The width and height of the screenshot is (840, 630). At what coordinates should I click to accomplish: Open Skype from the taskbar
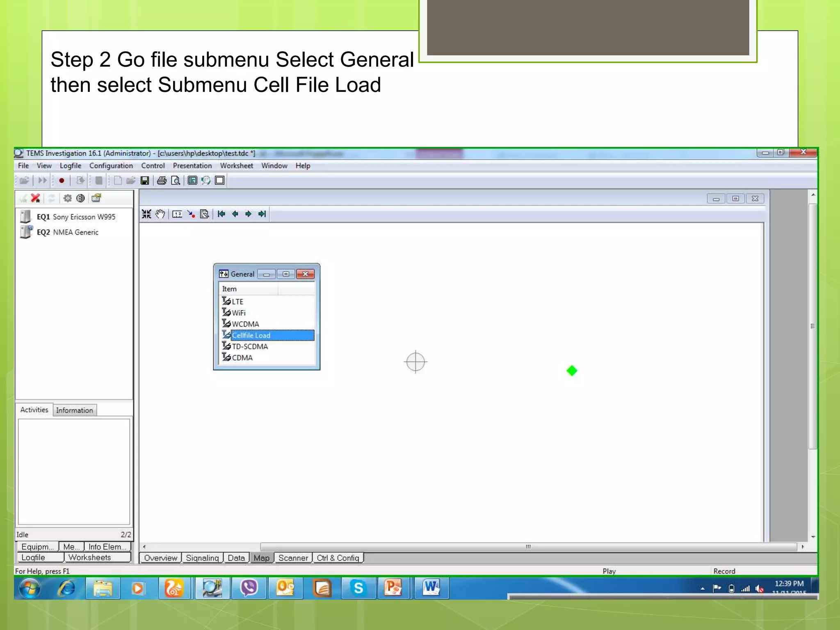tap(358, 589)
